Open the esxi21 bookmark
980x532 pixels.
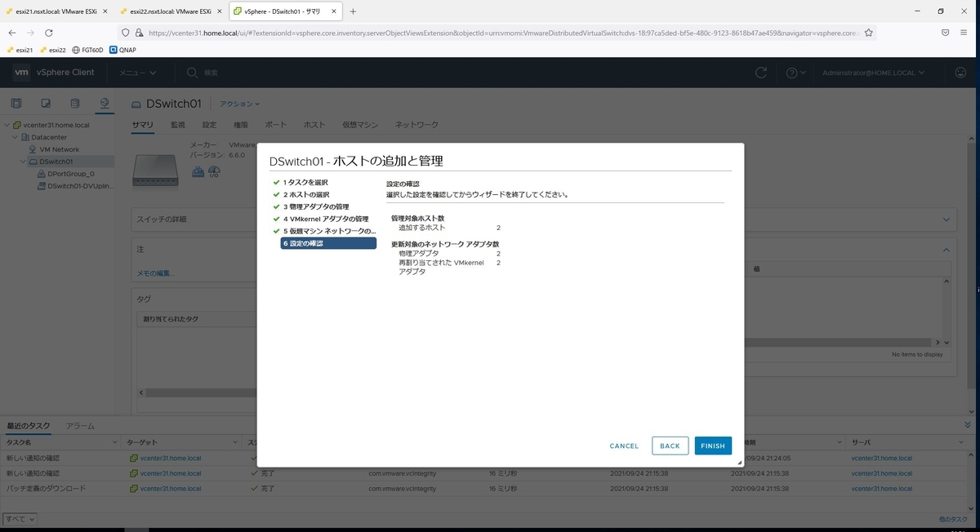(20, 50)
